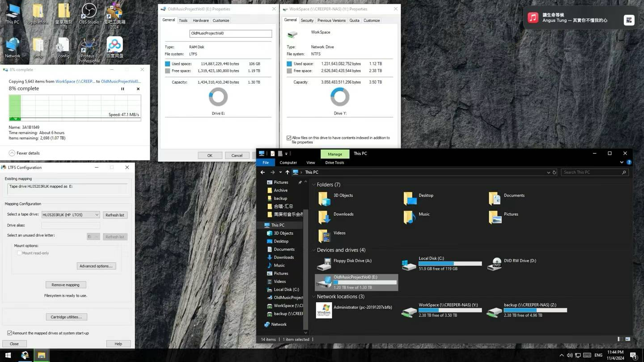Screen dimensions: 644x362
Task: Click the Remove mapping button
Action: point(66,285)
